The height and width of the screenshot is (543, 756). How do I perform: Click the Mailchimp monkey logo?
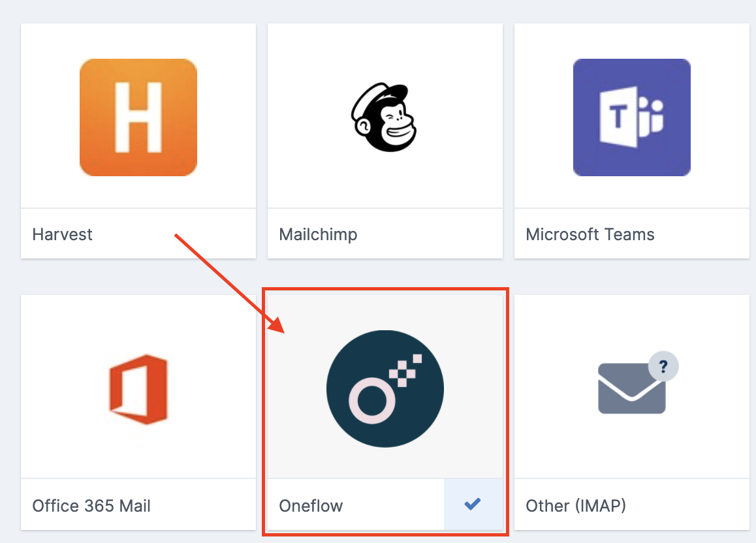(385, 117)
